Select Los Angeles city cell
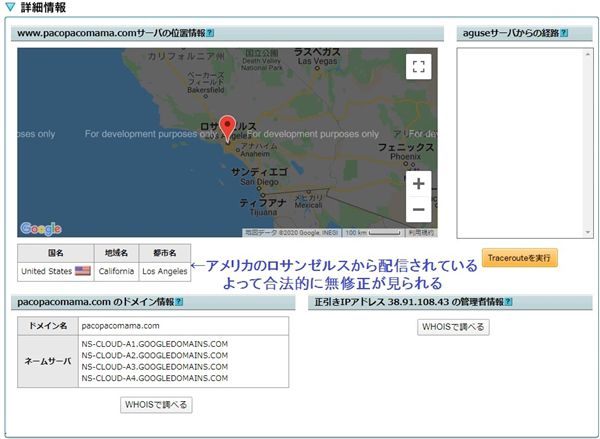The width and height of the screenshot is (600, 439). tap(165, 272)
